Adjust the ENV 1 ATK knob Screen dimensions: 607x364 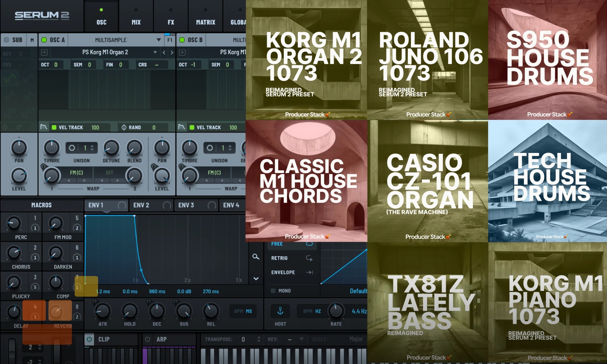[103, 311]
